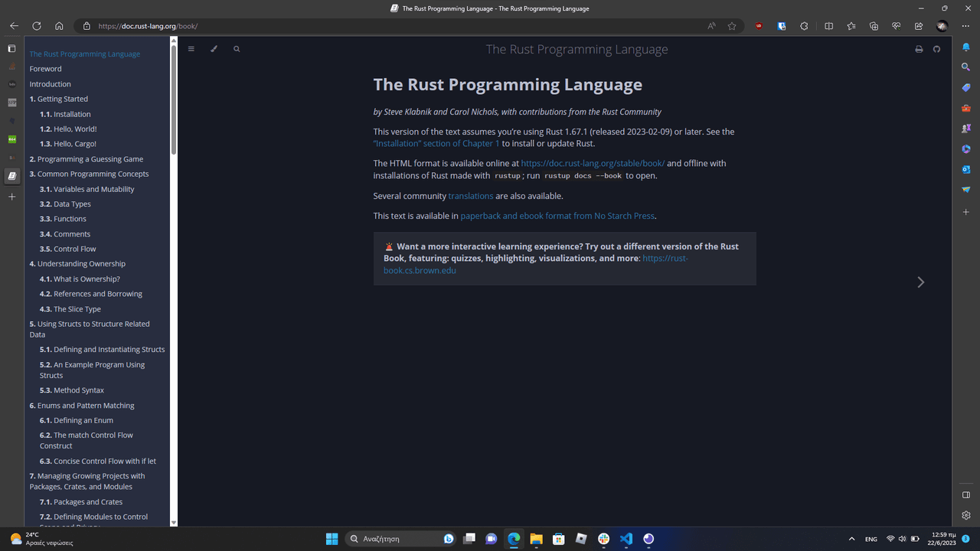
Task: Toggle the sidebar with the hamburger icon
Action: click(191, 49)
